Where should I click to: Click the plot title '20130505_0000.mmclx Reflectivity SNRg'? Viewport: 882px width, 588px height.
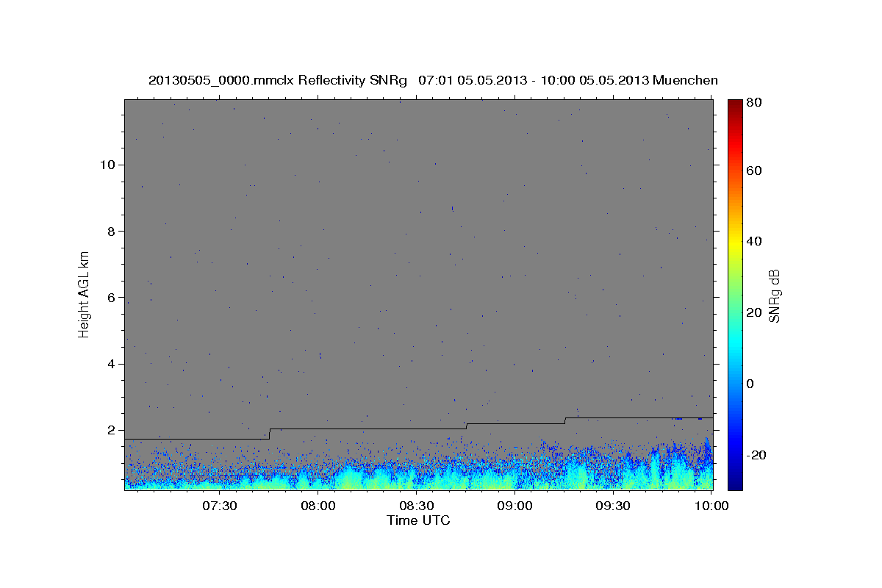pos(278,80)
